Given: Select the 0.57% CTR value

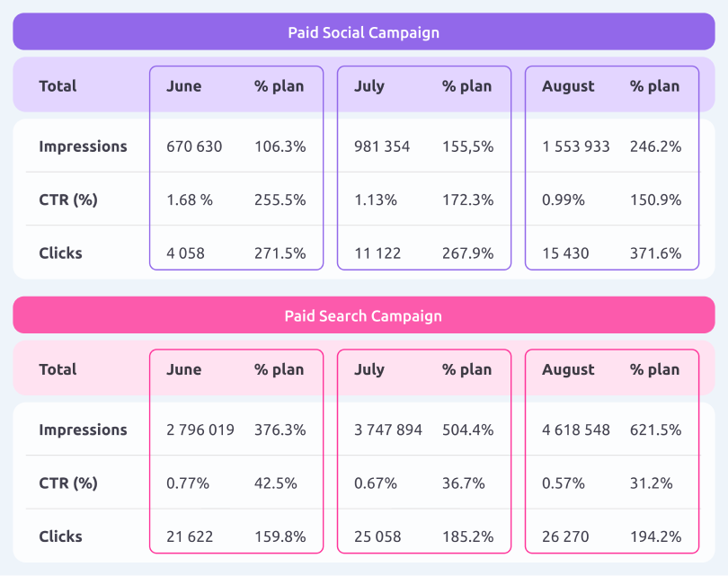Looking at the screenshot, I should click(564, 483).
